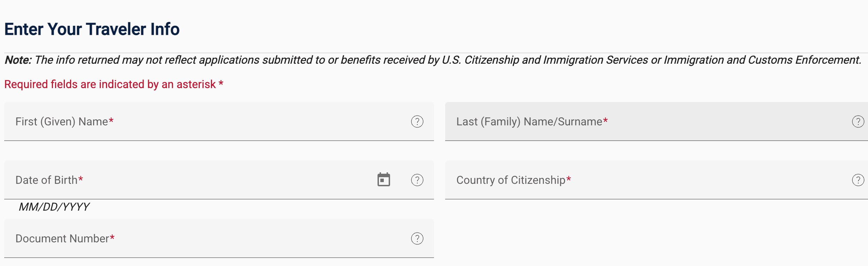Click the asterisk beside Country of Citizenship label
This screenshot has width=868, height=266.
pos(569,179)
